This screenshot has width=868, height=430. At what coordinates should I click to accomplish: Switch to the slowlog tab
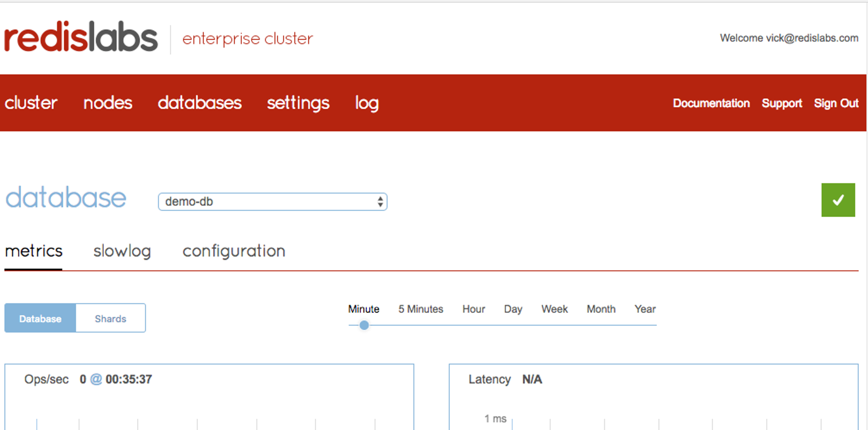tap(122, 251)
